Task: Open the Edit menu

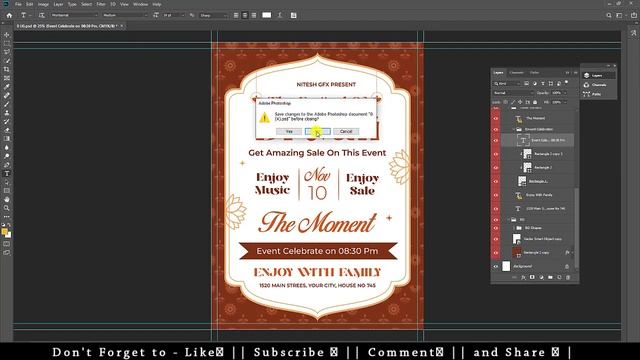Action: [x=29, y=4]
